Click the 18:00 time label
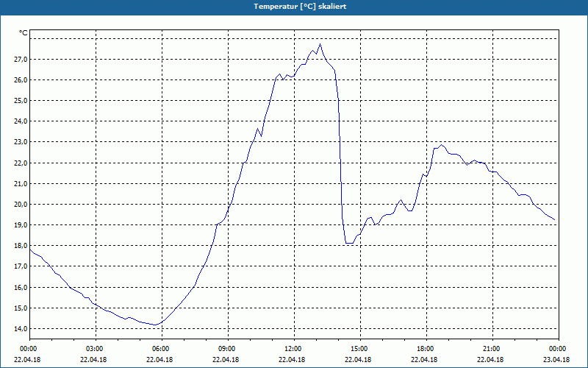This screenshot has height=368, width=588. click(426, 349)
